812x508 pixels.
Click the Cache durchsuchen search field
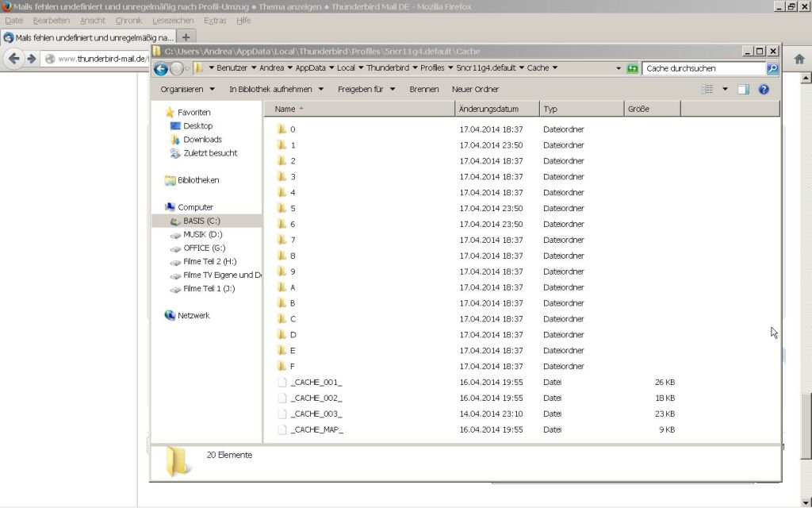coord(703,69)
